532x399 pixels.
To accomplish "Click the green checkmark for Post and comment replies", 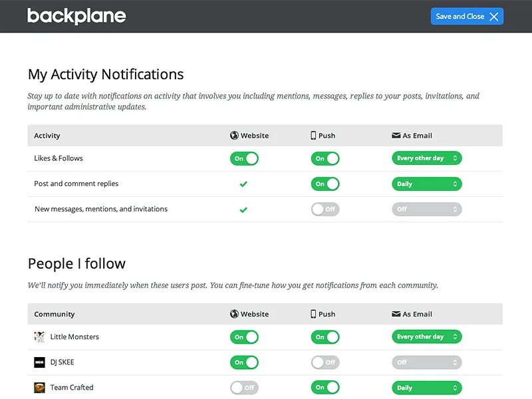I will click(x=243, y=184).
